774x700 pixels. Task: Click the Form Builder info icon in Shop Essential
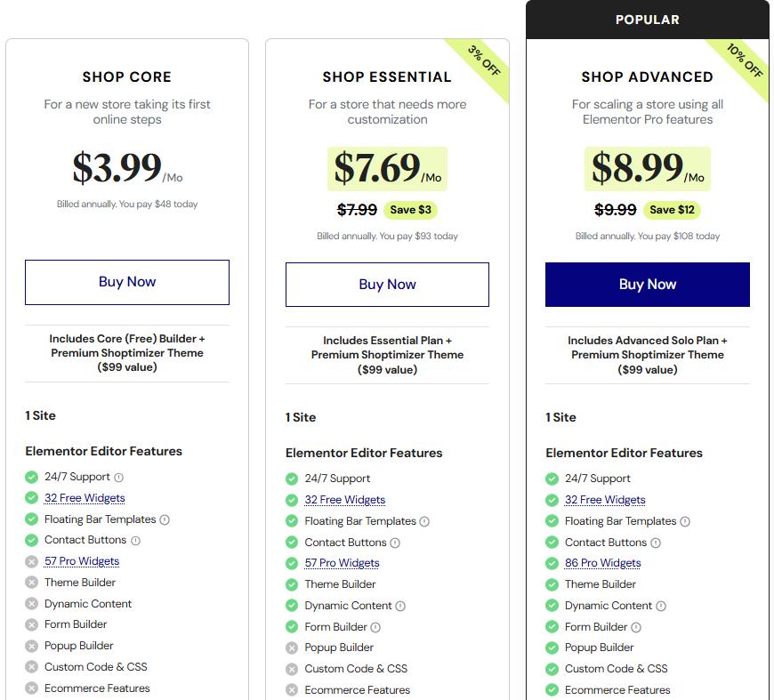pos(375,626)
